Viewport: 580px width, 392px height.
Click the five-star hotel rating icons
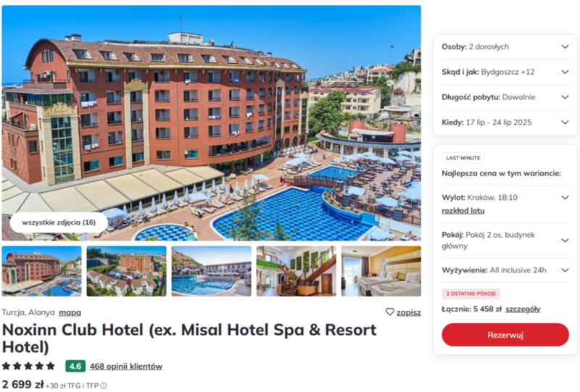tap(28, 366)
